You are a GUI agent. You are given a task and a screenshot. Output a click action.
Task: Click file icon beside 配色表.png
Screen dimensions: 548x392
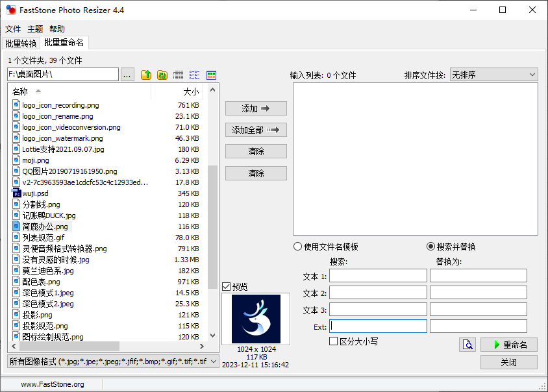(16, 282)
